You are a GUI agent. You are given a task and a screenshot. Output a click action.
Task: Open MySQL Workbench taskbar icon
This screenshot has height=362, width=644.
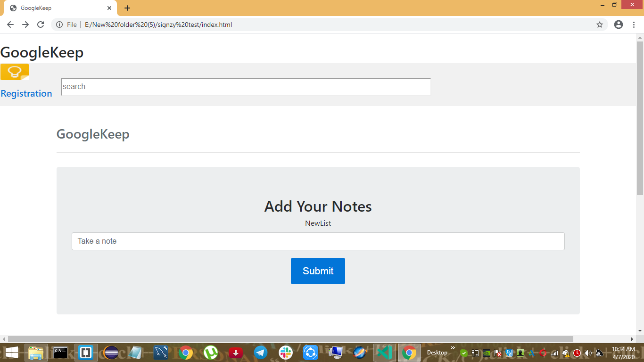(161, 353)
